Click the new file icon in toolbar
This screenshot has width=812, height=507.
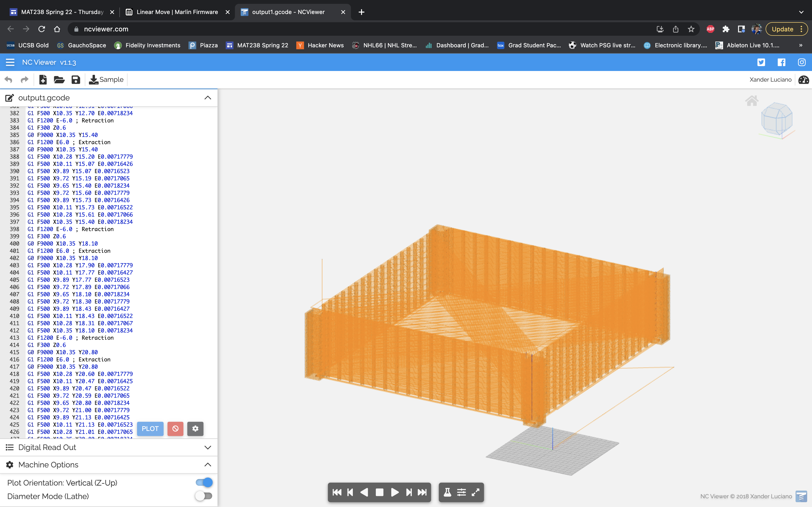(x=43, y=79)
